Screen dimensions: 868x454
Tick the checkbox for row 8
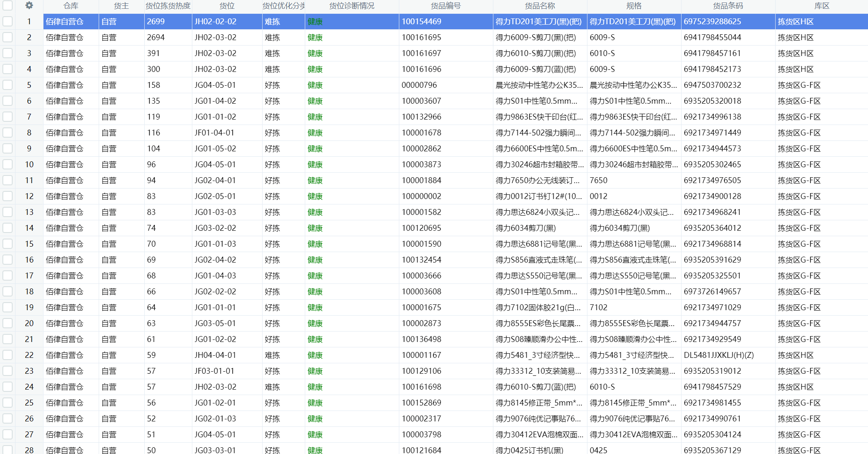(x=8, y=133)
